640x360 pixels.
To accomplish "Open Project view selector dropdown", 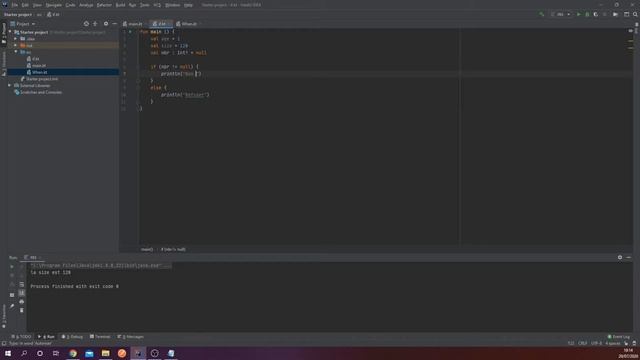I will 23,24.
